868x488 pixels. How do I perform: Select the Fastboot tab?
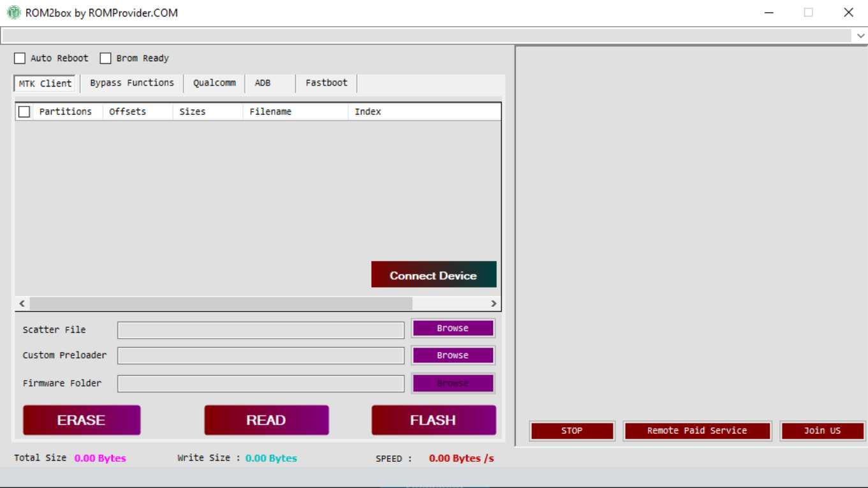[x=325, y=83]
